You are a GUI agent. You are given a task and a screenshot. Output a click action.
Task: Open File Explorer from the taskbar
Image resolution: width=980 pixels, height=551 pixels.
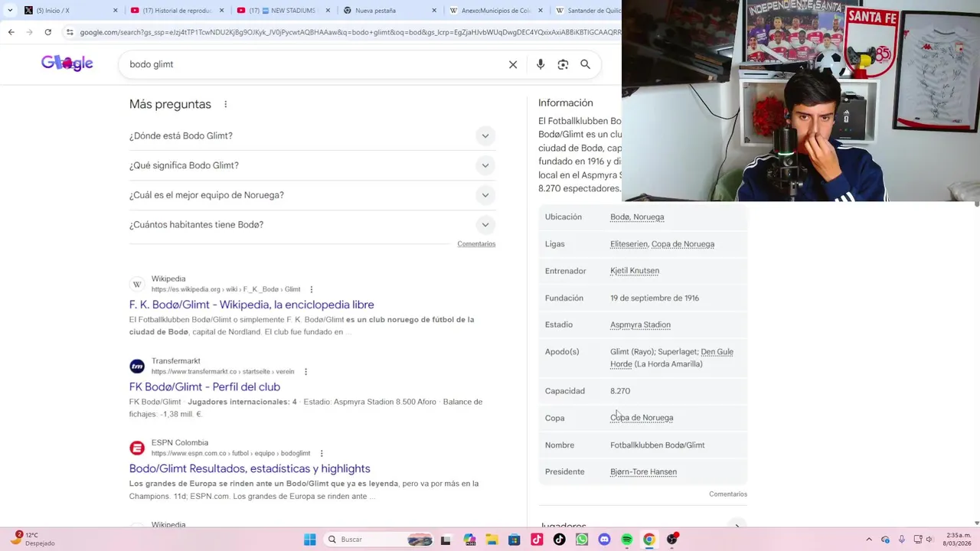tap(492, 540)
